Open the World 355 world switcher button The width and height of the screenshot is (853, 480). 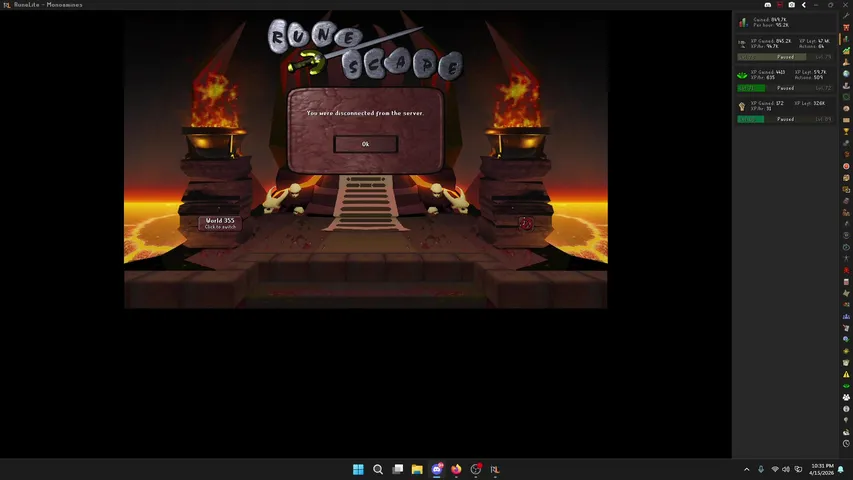[x=220, y=223]
